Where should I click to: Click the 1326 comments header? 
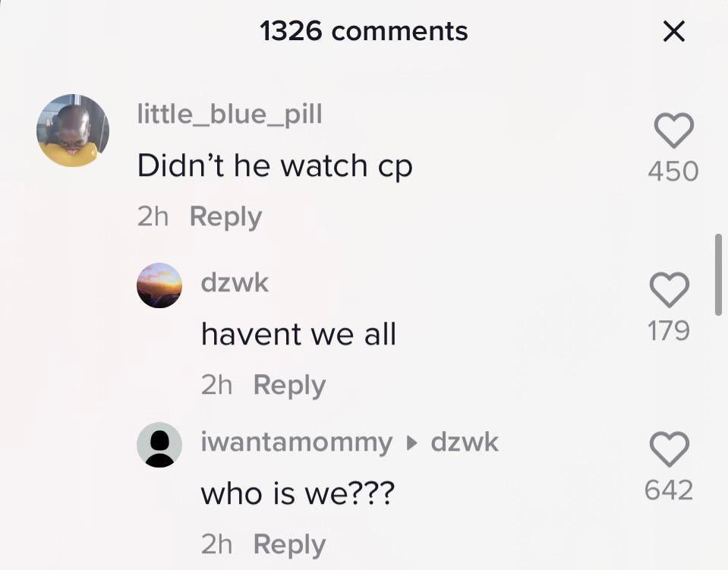[364, 32]
